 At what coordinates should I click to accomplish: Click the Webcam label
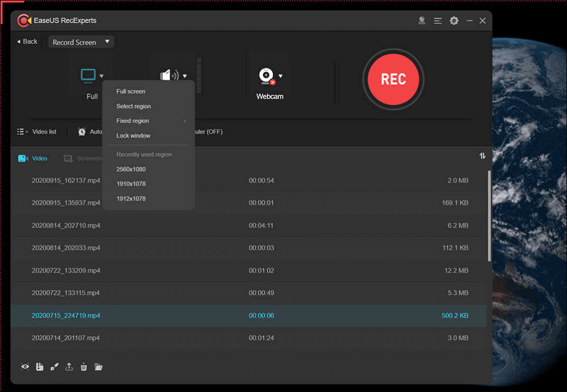(x=270, y=96)
